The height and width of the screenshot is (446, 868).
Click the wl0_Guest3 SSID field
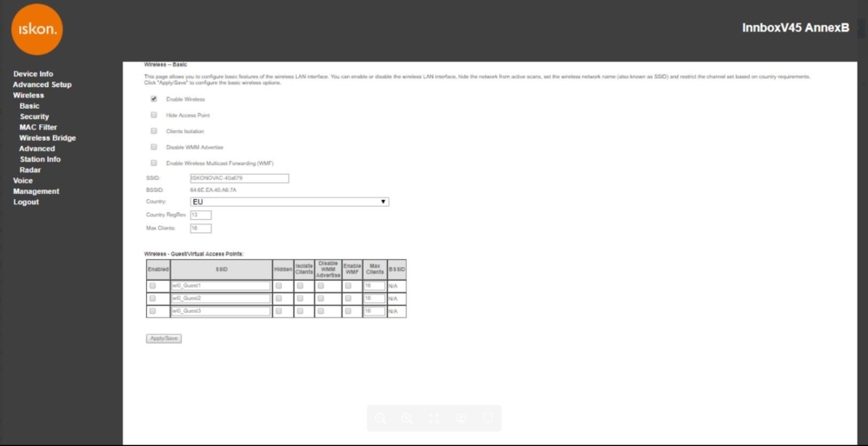[x=221, y=311]
